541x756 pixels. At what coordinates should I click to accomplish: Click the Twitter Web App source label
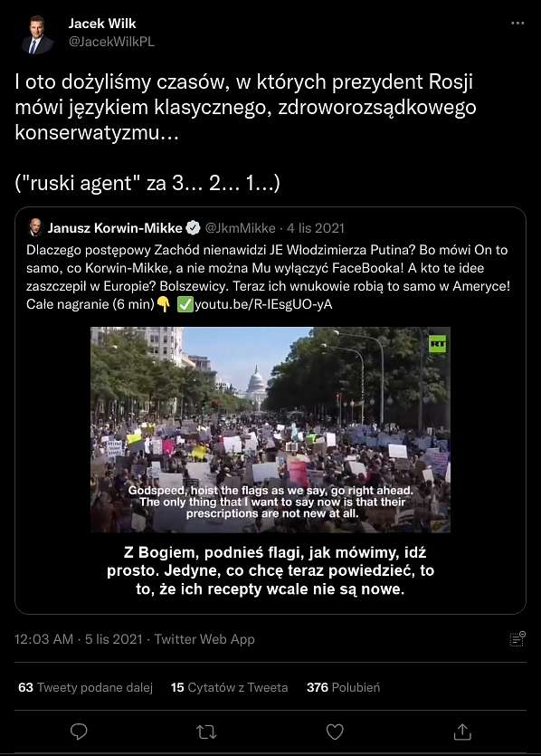click(x=204, y=639)
